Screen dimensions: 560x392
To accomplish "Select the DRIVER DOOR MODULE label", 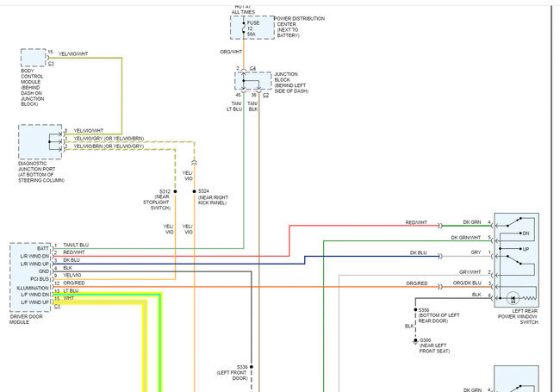I will [26, 319].
